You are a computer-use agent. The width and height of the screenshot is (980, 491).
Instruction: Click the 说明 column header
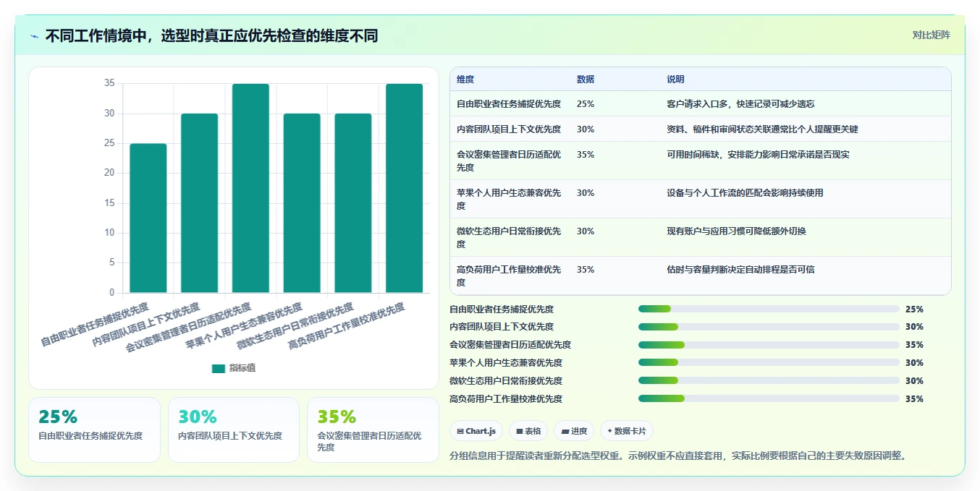click(675, 80)
